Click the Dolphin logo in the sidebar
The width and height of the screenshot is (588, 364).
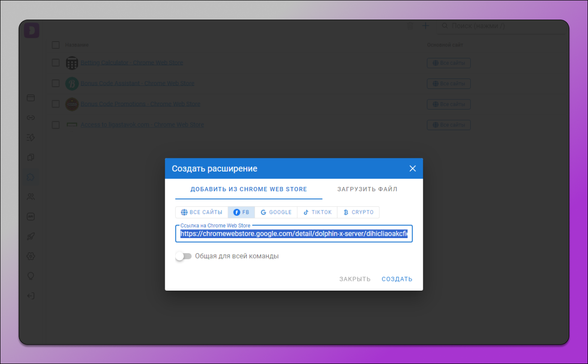tap(31, 30)
